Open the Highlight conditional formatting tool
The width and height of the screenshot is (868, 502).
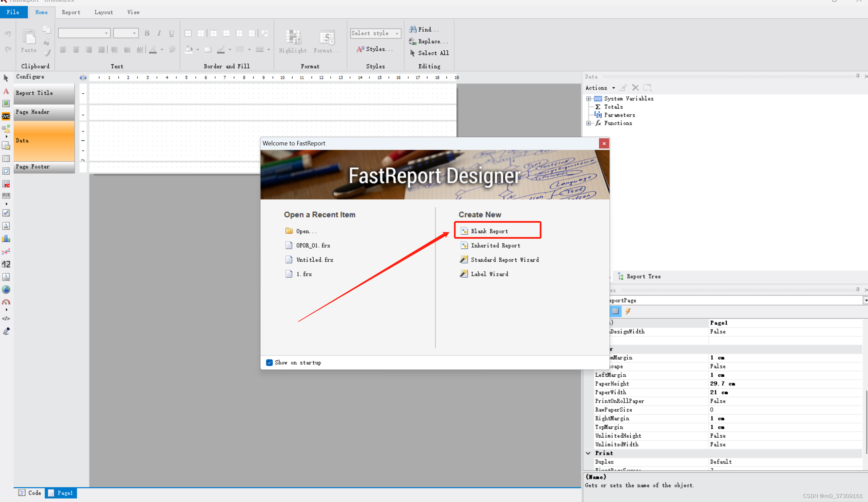(x=293, y=40)
